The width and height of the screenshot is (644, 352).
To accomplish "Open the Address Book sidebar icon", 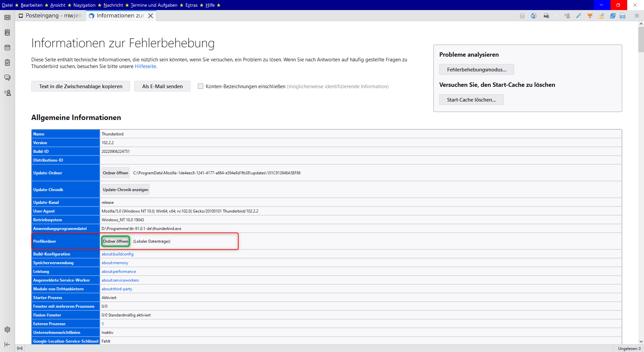I will point(7,33).
